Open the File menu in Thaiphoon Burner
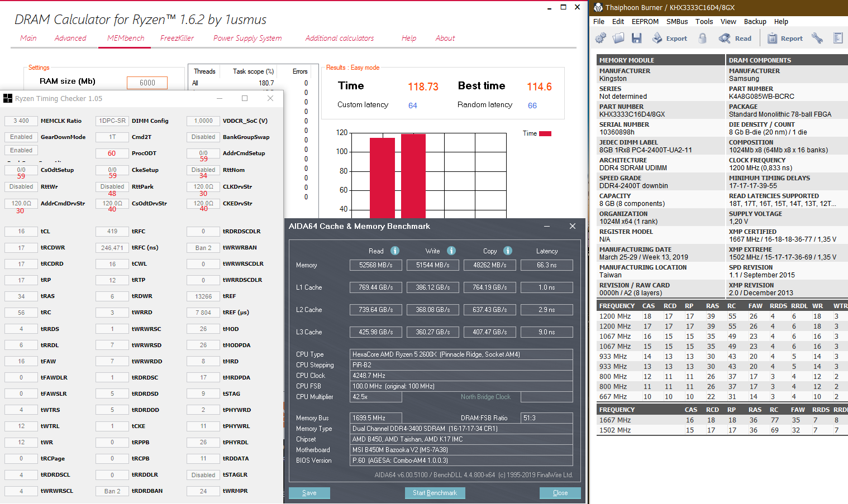This screenshot has height=504, width=848. (599, 22)
